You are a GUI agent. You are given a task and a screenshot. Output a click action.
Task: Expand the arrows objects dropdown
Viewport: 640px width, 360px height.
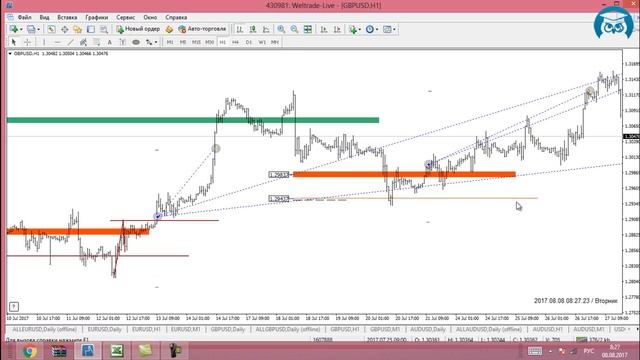coord(156,42)
